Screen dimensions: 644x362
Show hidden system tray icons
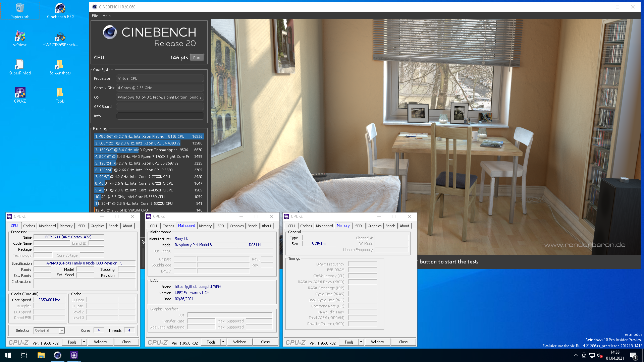(x=576, y=355)
